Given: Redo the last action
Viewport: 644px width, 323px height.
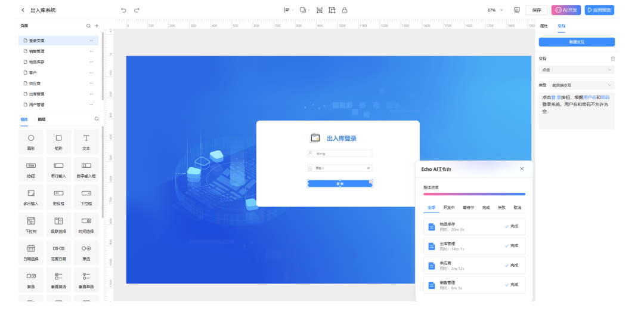Looking at the screenshot, I should (x=137, y=10).
